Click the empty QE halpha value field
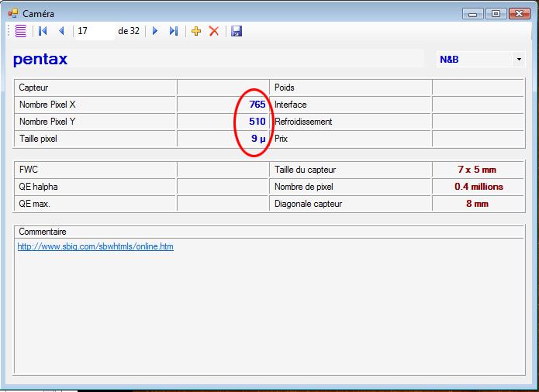Screen dimensions: 539x392 223,187
